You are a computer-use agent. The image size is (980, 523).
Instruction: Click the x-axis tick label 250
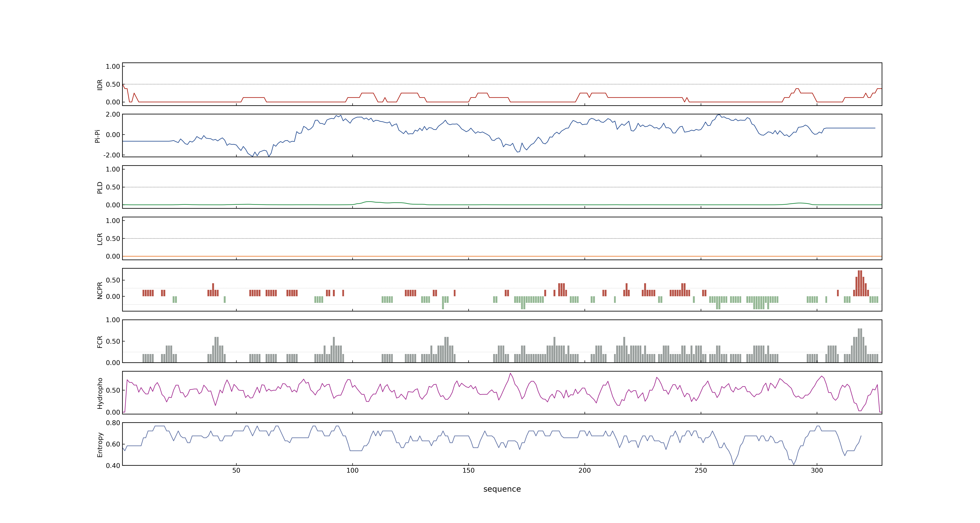[x=701, y=470]
